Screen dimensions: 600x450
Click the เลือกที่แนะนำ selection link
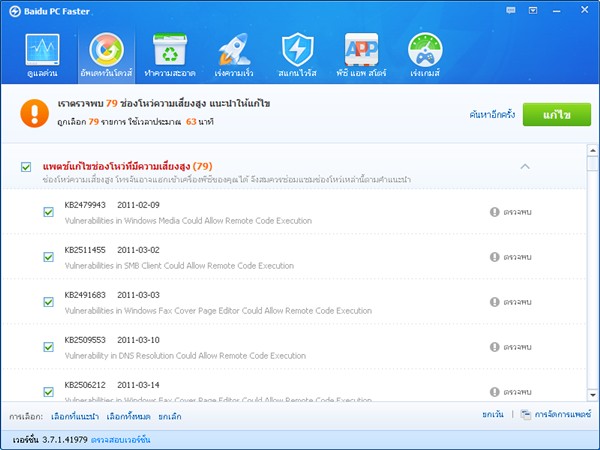click(x=75, y=416)
